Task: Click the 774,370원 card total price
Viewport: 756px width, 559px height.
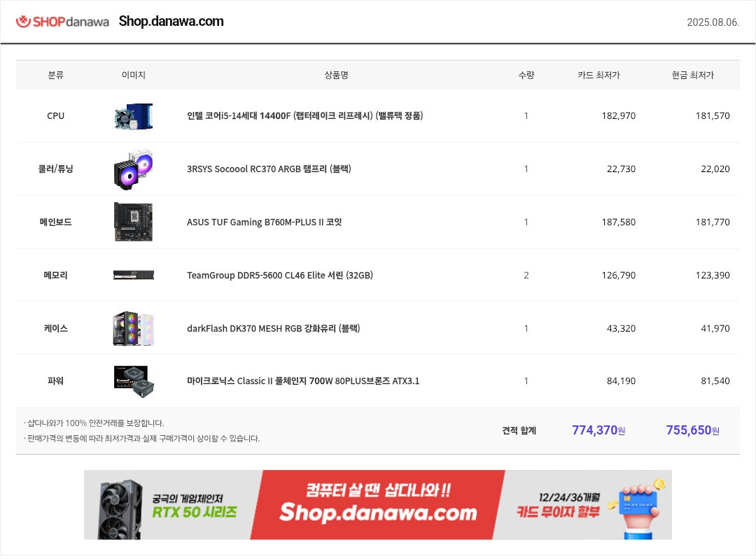Action: (x=598, y=430)
